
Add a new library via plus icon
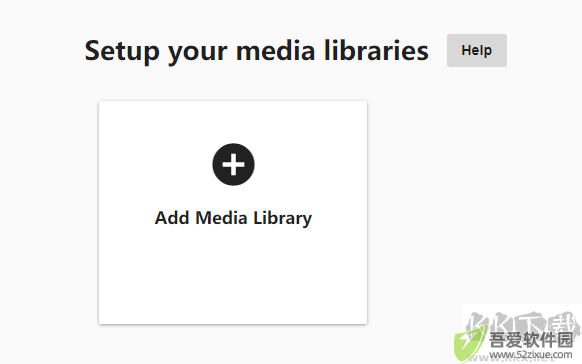(x=233, y=164)
